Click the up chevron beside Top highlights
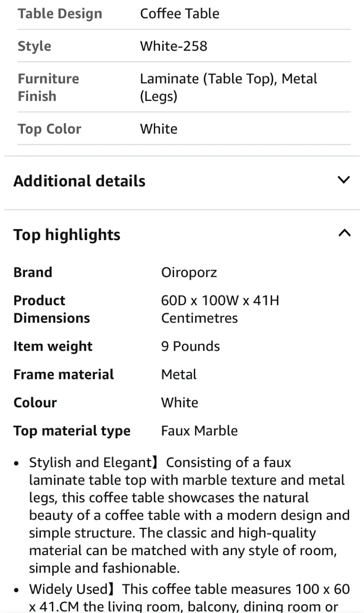This screenshot has width=364, height=613. (344, 233)
